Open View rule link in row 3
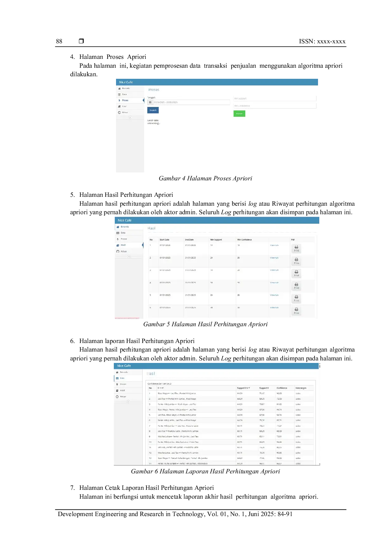The width and height of the screenshot is (392, 555). click(274, 270)
